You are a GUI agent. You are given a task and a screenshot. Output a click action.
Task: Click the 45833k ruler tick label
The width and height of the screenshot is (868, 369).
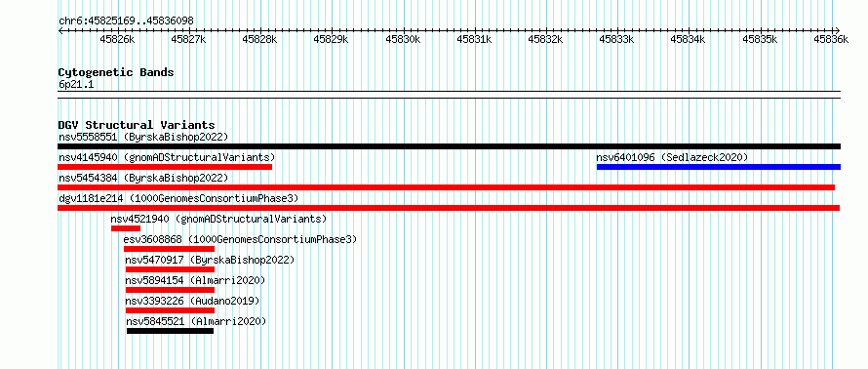point(616,39)
